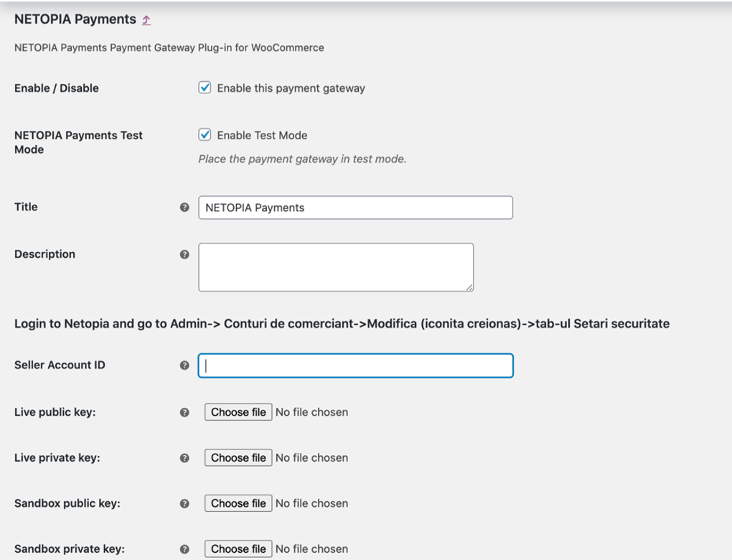
Task: Click the Enable Test Mode label text
Action: pyautogui.click(x=262, y=135)
